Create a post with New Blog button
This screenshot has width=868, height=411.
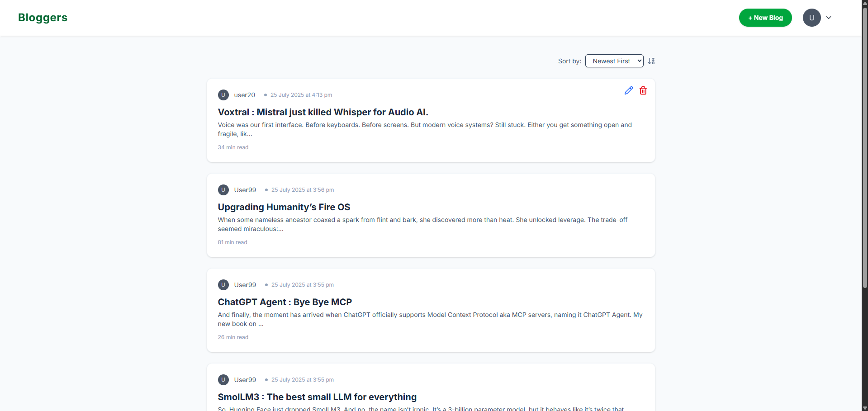[765, 18]
